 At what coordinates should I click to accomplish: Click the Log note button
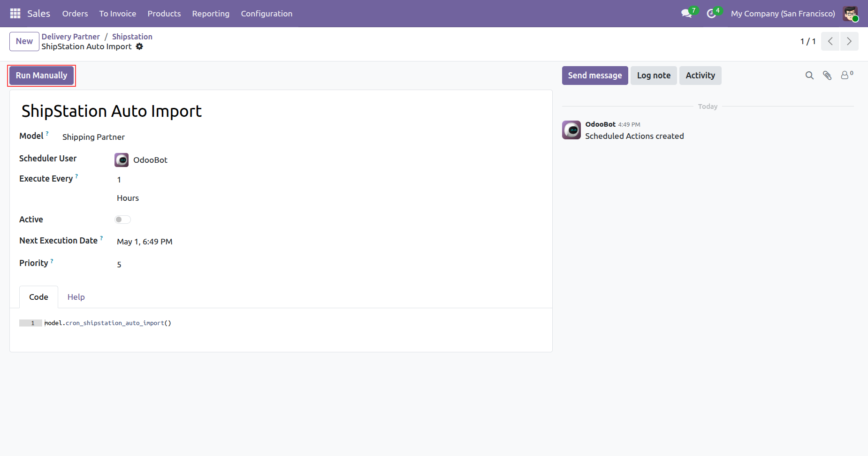pyautogui.click(x=654, y=76)
